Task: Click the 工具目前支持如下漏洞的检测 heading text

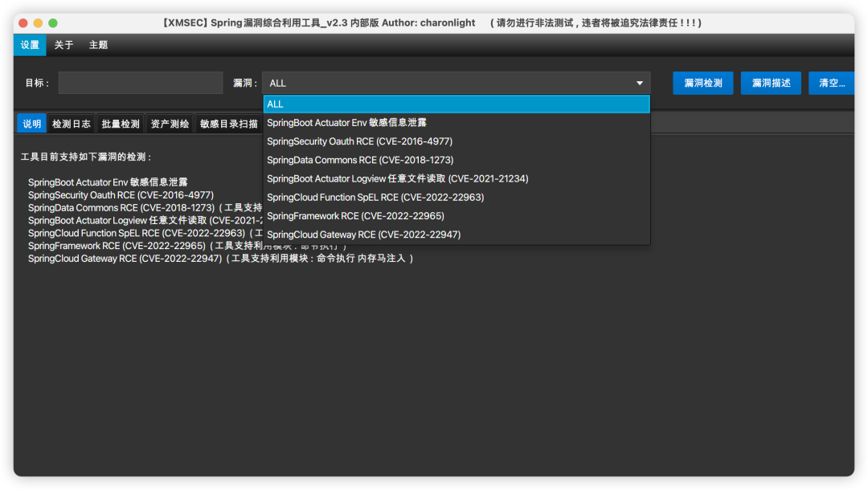Action: point(86,157)
